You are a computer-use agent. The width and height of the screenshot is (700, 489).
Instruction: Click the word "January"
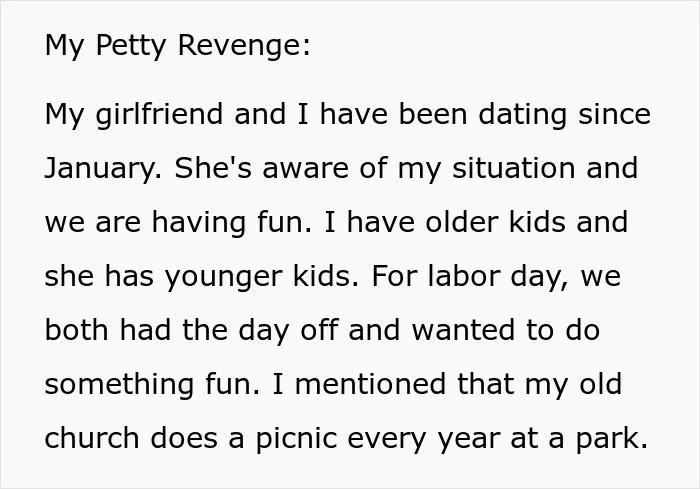(103, 169)
